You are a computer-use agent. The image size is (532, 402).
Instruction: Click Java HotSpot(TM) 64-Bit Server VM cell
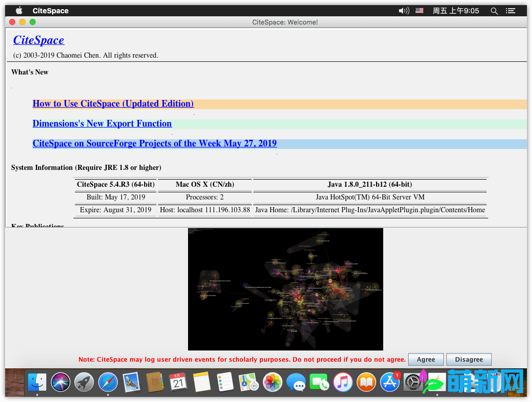pyautogui.click(x=370, y=197)
